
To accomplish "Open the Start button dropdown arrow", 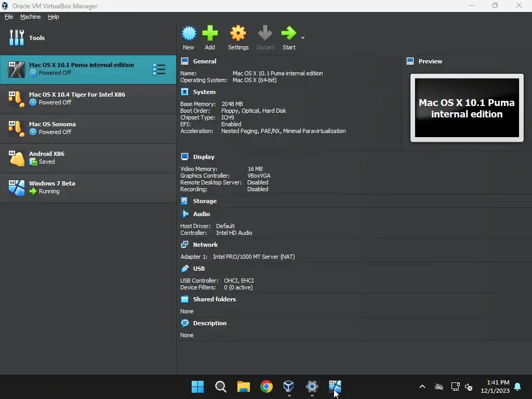I will [303, 37].
